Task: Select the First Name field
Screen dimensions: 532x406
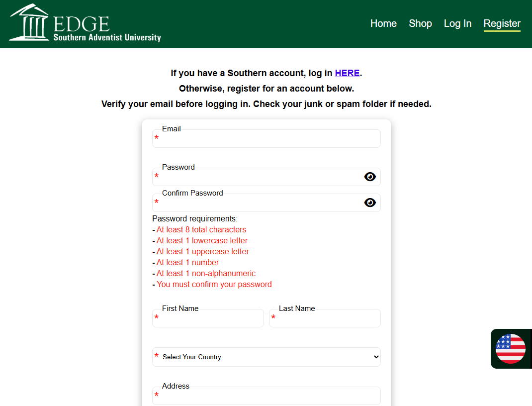Action: [208, 318]
